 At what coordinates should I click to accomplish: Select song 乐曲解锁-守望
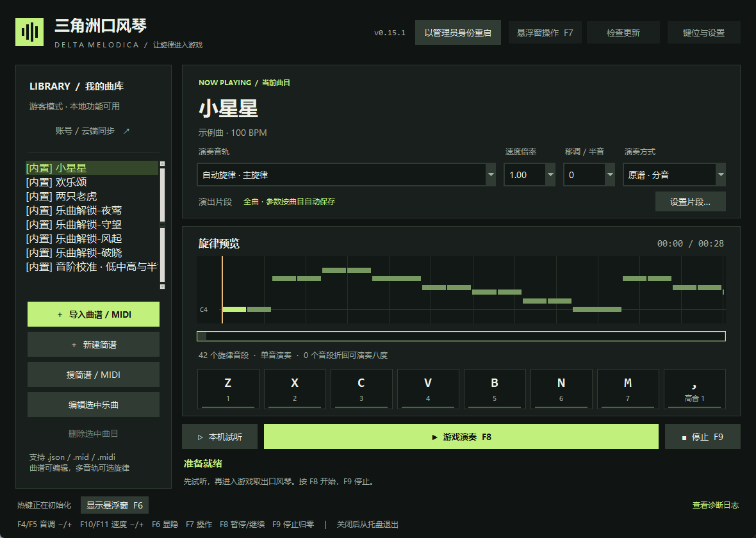92,224
